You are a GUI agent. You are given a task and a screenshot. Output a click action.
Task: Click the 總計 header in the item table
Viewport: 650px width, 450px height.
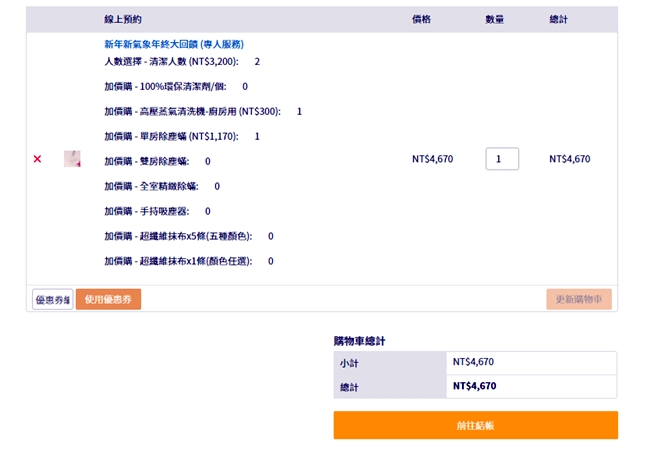click(x=559, y=19)
